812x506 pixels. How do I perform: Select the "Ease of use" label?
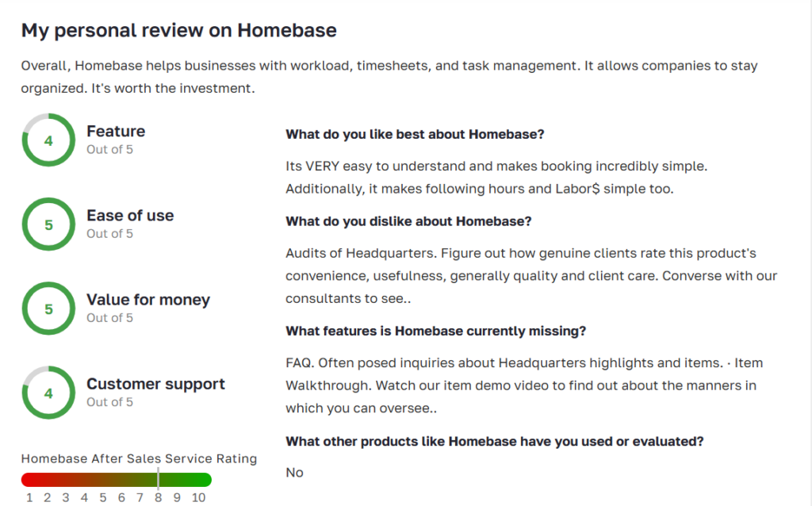click(x=130, y=216)
